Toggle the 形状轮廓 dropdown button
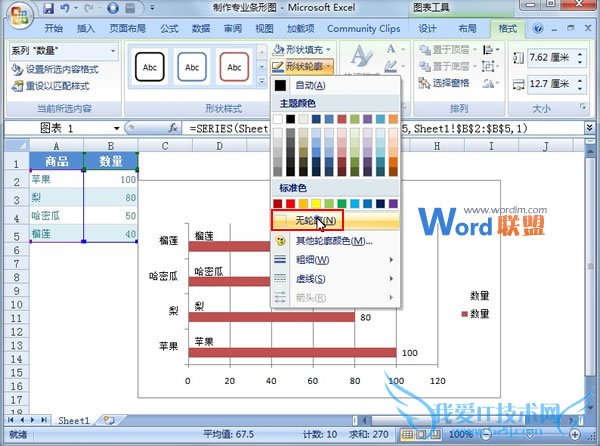The height and width of the screenshot is (446, 600). (x=302, y=67)
